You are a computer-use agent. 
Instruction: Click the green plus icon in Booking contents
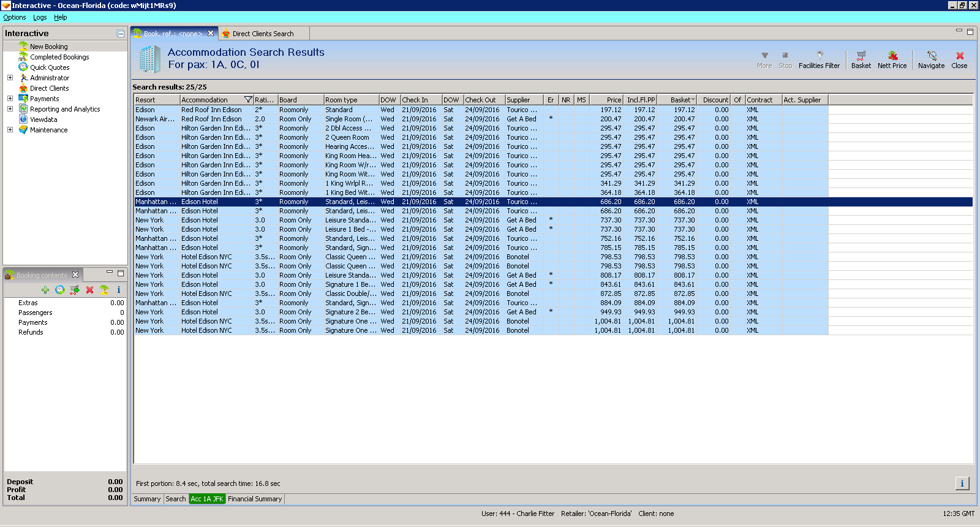(45, 290)
